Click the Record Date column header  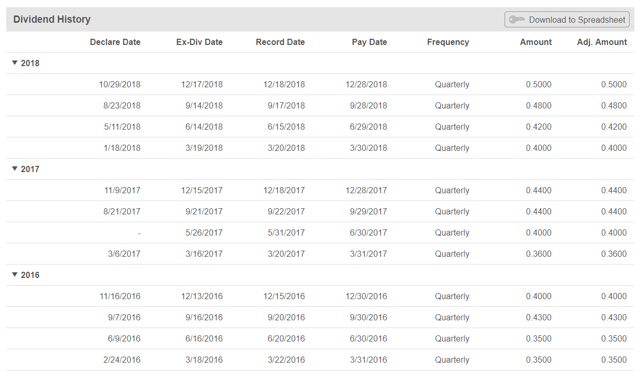(x=280, y=42)
